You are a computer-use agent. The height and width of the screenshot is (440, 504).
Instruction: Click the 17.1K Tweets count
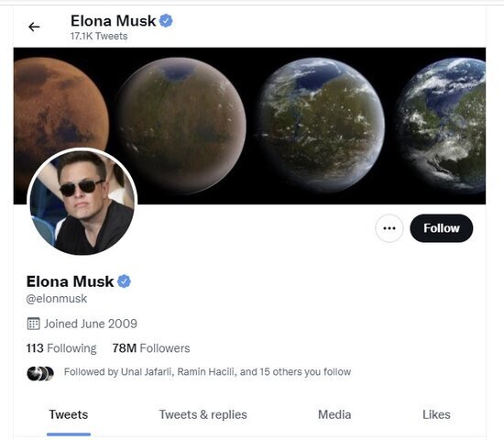click(99, 36)
